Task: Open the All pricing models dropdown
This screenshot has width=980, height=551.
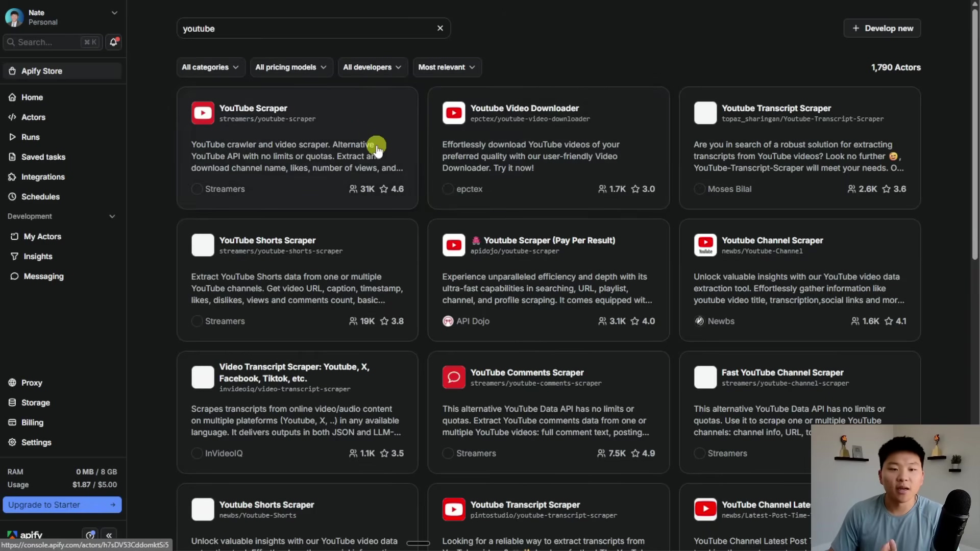Action: tap(291, 67)
